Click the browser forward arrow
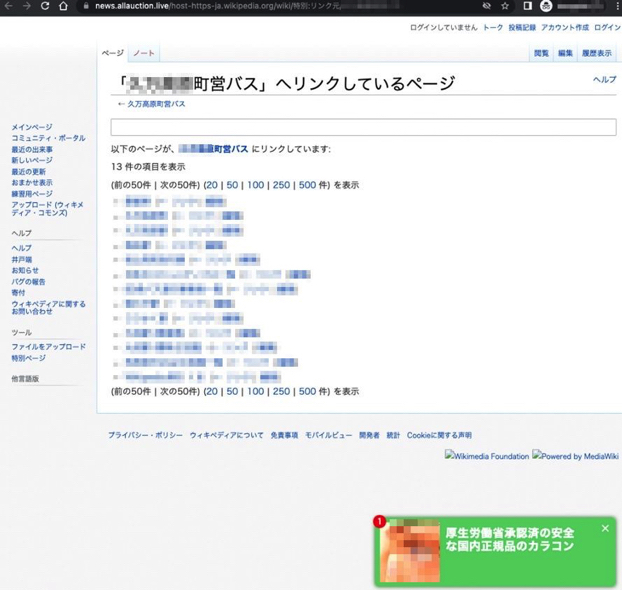 tap(26, 6)
